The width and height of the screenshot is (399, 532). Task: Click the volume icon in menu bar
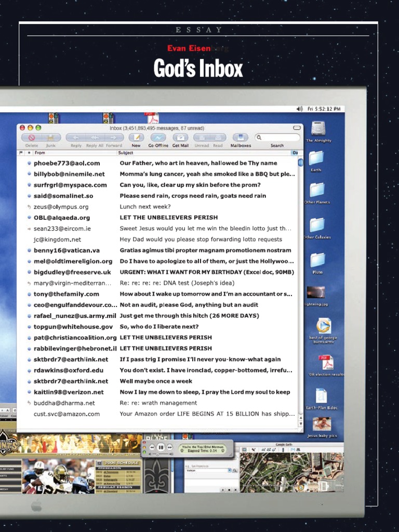300,109
